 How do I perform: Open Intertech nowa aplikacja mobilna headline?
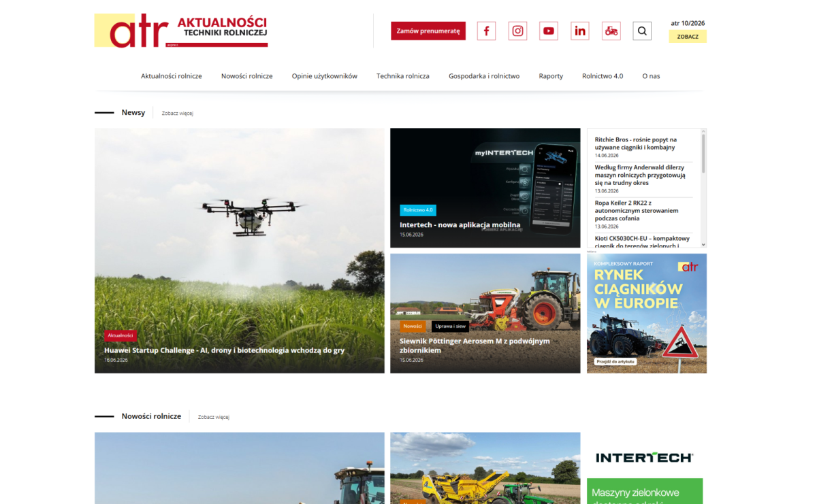tap(460, 224)
